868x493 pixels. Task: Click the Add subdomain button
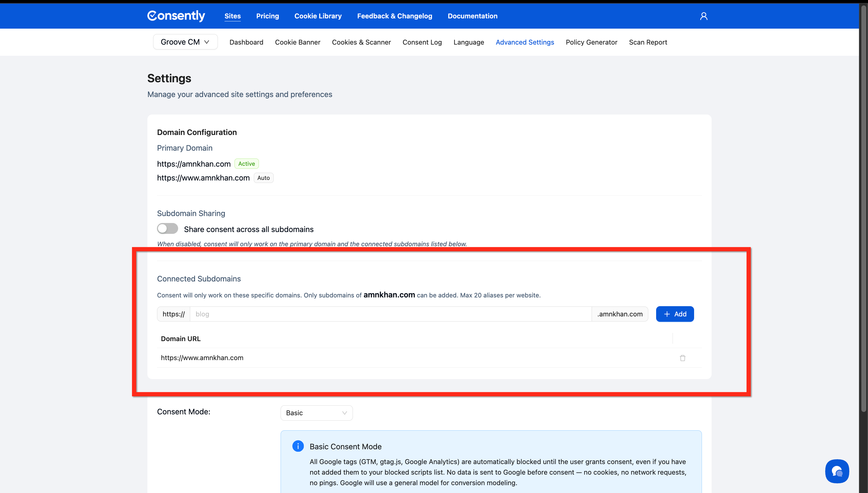tap(675, 314)
